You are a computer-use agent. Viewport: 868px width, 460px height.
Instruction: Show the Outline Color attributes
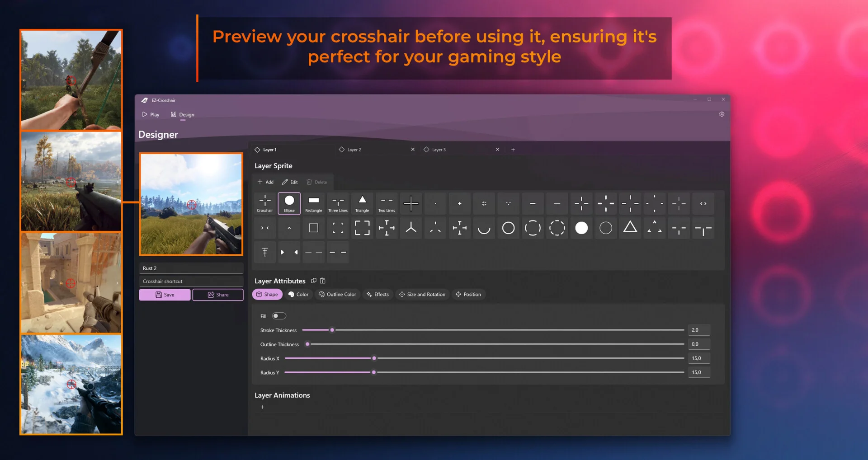click(x=337, y=294)
